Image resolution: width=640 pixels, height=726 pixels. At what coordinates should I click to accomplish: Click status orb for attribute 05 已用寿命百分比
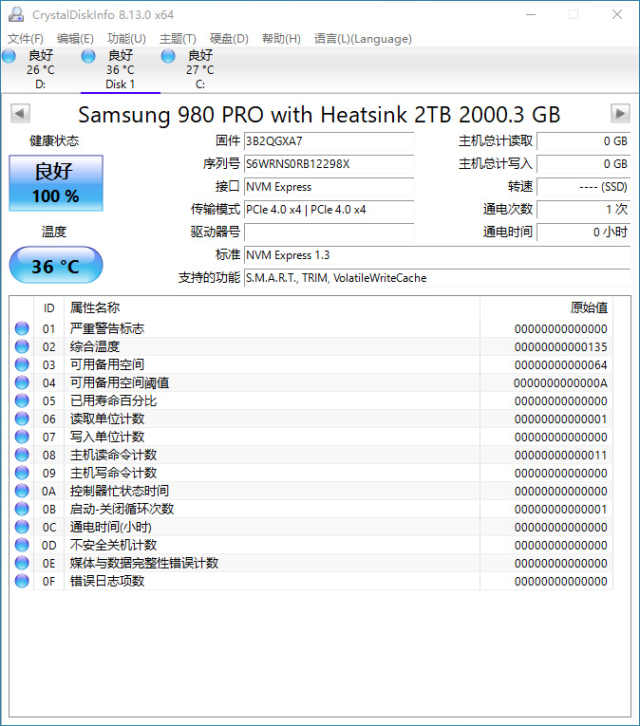[x=22, y=401]
